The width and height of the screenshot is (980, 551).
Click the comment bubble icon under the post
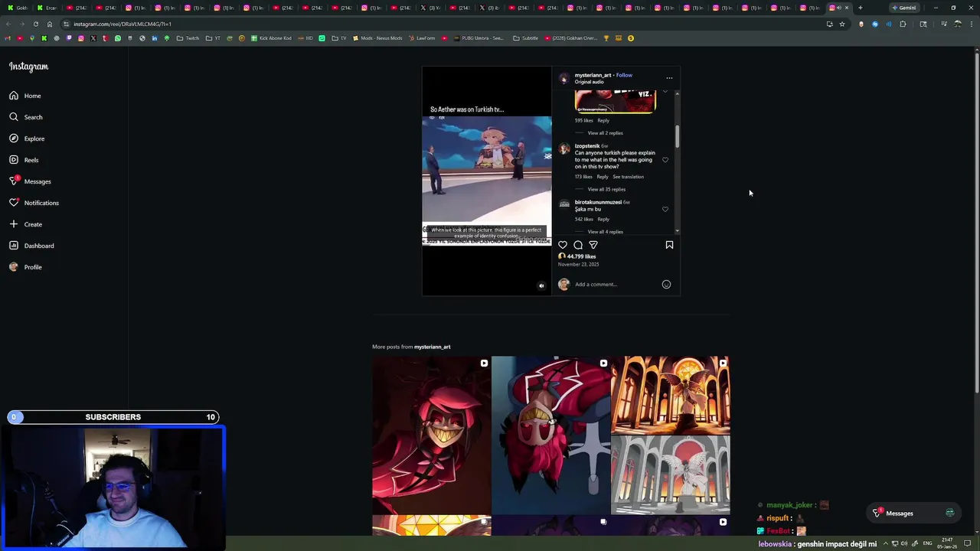pyautogui.click(x=578, y=245)
